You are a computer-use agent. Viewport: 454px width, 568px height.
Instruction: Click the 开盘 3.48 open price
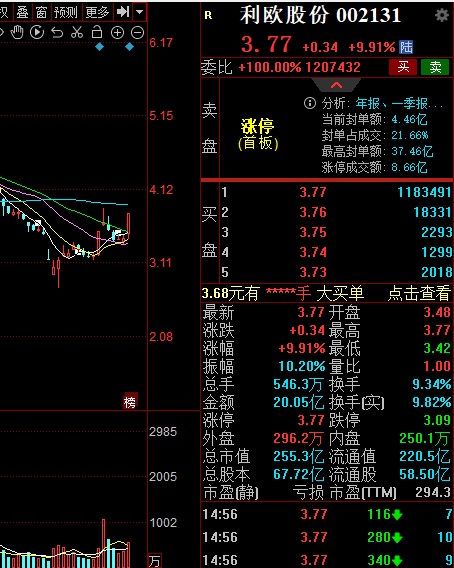coord(437,312)
